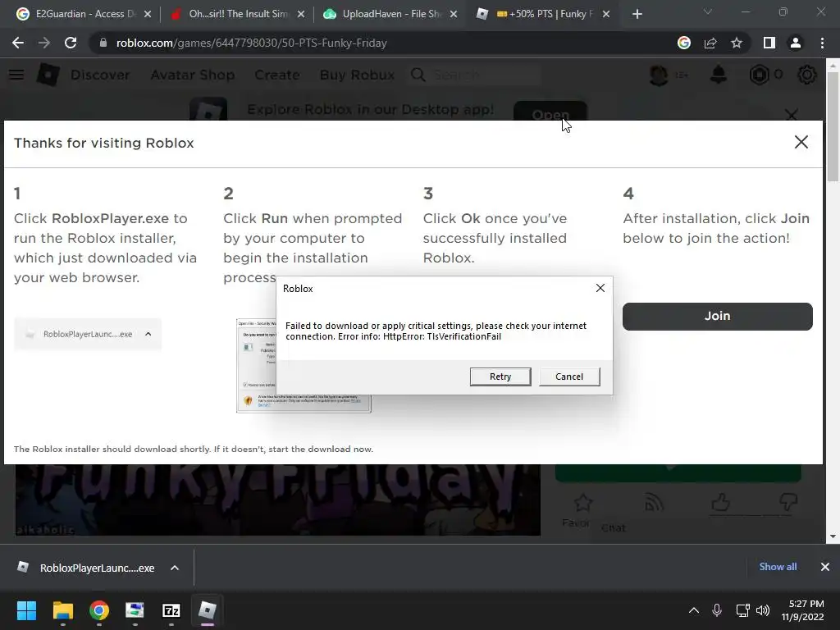Screen dimensions: 840x630
Task: Open the Buy Robux page
Action: point(357,75)
